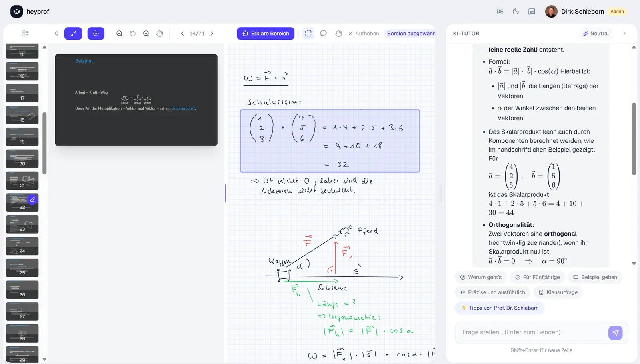Select the rectangular selection tool
Screen dimensions: 640x364
pyautogui.click(x=308, y=33)
